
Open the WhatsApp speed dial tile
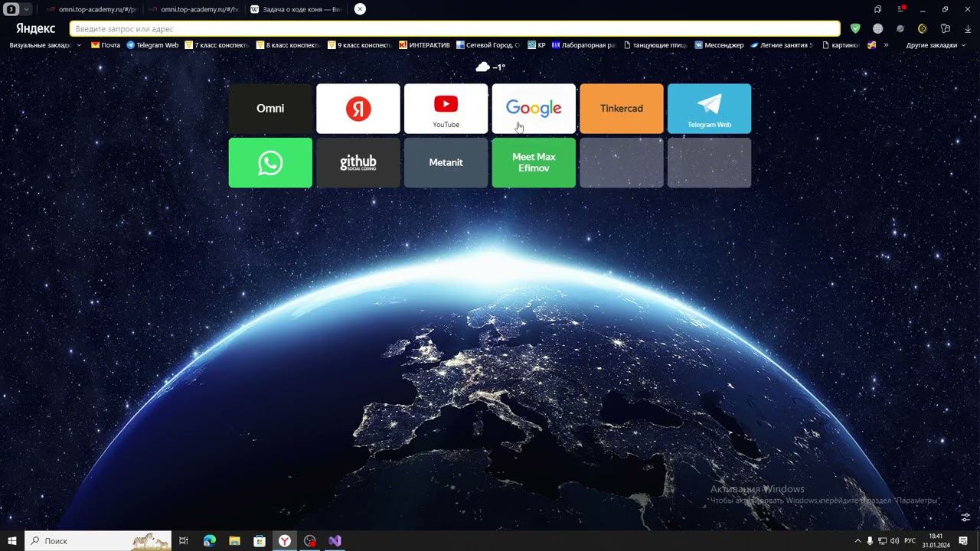coord(270,162)
